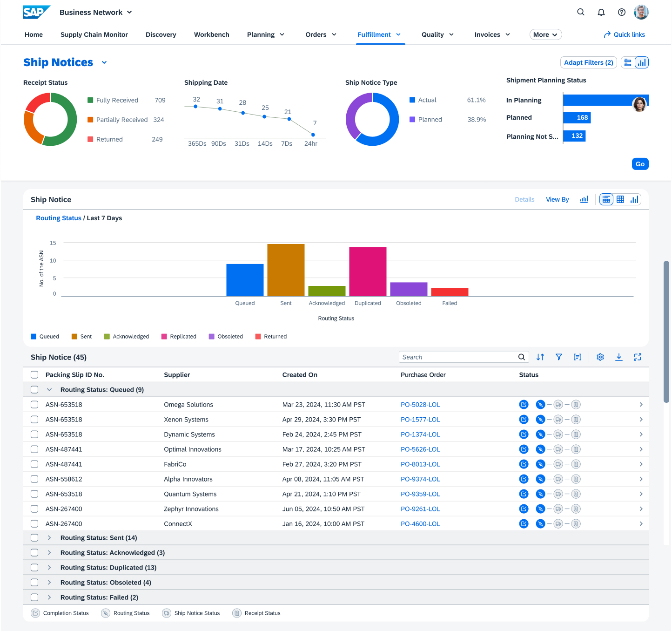Click the search magnifier icon in header
This screenshot has width=672, height=631.
(580, 12)
